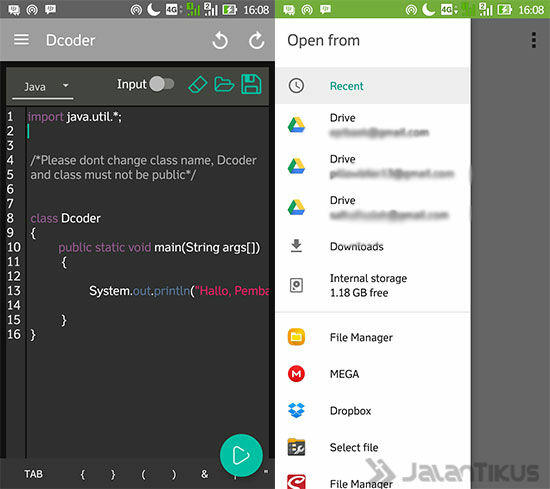Click the first Google Drive icon
Screen dimensions: 550x489
[296, 125]
